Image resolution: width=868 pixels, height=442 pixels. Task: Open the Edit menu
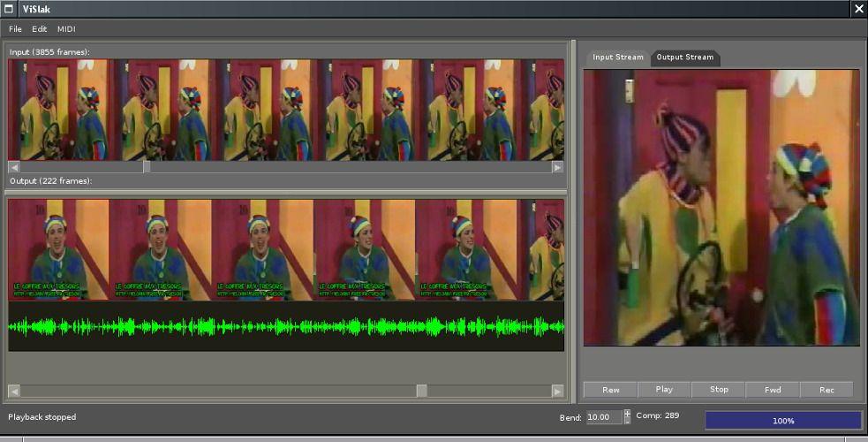[x=40, y=29]
